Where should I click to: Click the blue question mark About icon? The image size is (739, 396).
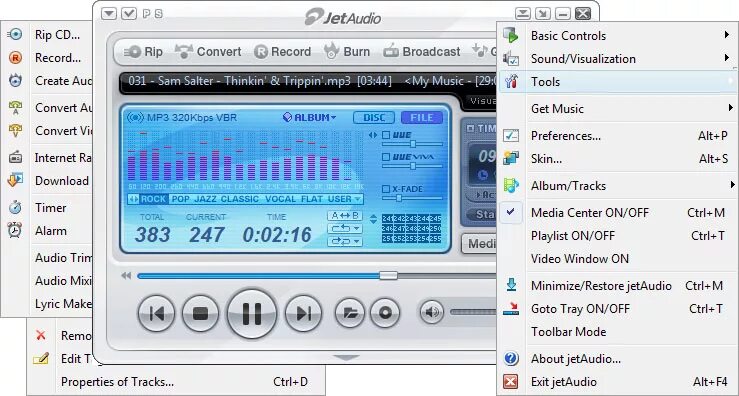point(510,359)
